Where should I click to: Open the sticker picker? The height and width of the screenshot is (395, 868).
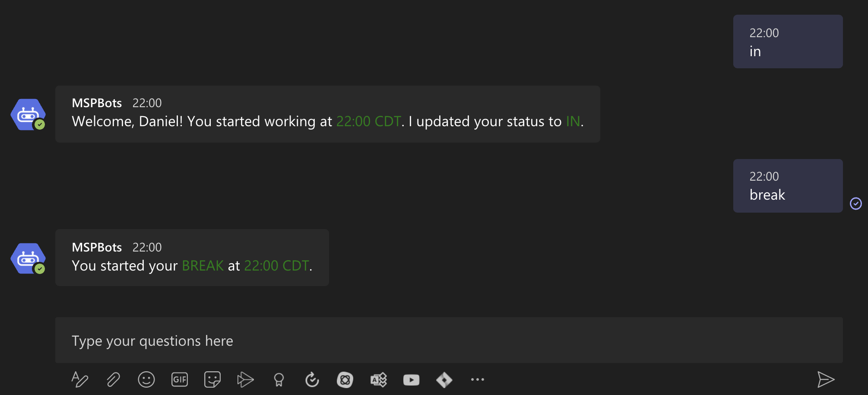212,379
